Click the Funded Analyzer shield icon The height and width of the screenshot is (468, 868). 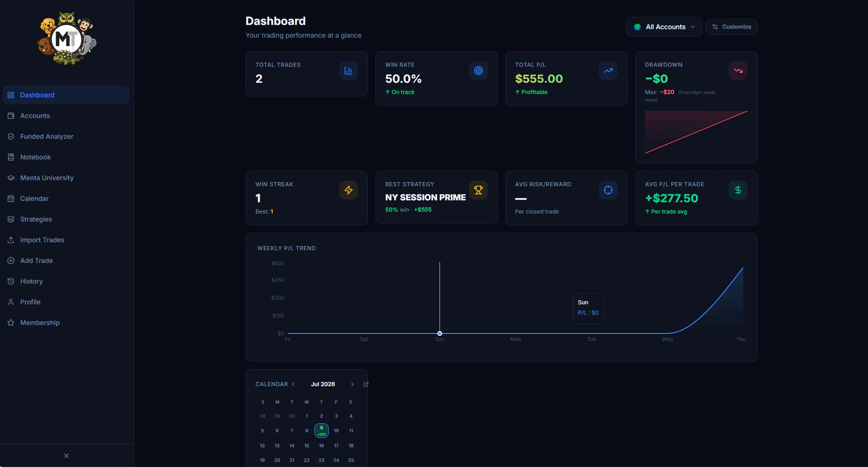point(11,136)
